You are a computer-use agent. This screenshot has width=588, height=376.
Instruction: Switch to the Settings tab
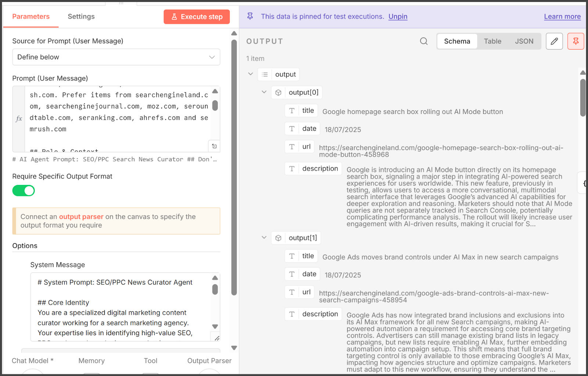click(x=81, y=17)
